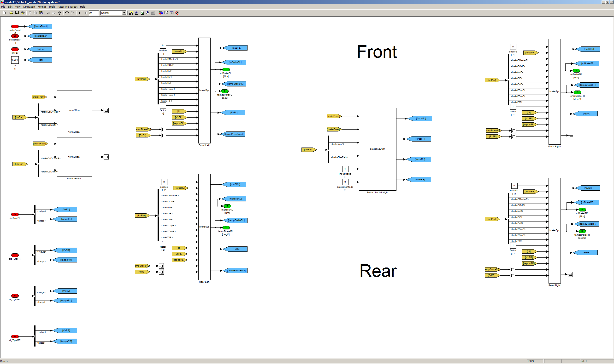The image size is (614, 364).
Task: Click the New model icon
Action: coord(4,13)
